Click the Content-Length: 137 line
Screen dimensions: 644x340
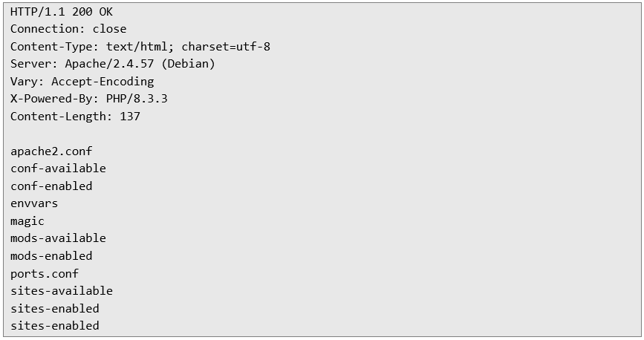coord(75,117)
